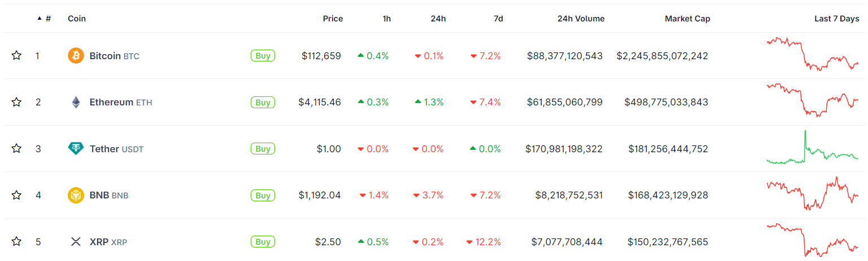Add Tether to favorites via star
The image size is (868, 261).
tap(16, 149)
